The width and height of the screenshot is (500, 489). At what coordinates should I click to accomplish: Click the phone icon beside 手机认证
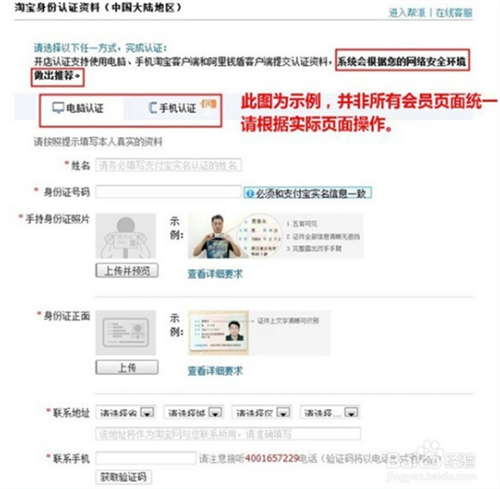pos(152,108)
